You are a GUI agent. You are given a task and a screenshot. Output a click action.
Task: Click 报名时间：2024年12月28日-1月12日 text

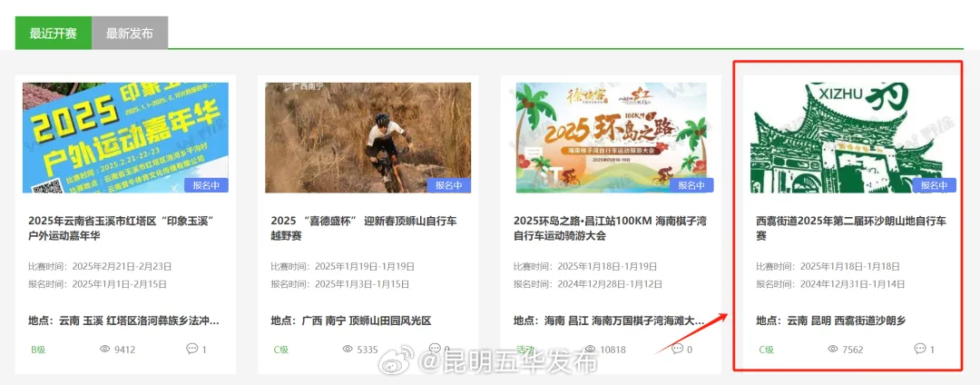pyautogui.click(x=587, y=283)
